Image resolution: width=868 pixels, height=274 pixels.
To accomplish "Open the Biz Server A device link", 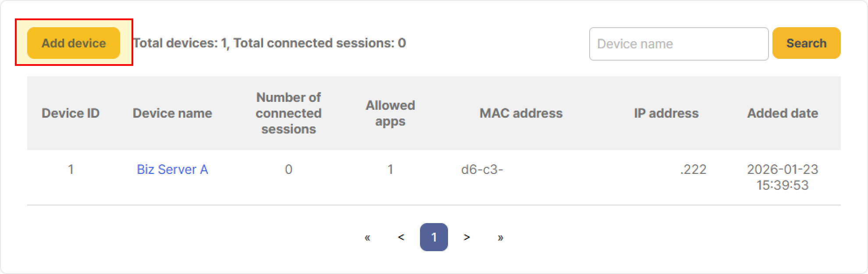I will [x=172, y=169].
